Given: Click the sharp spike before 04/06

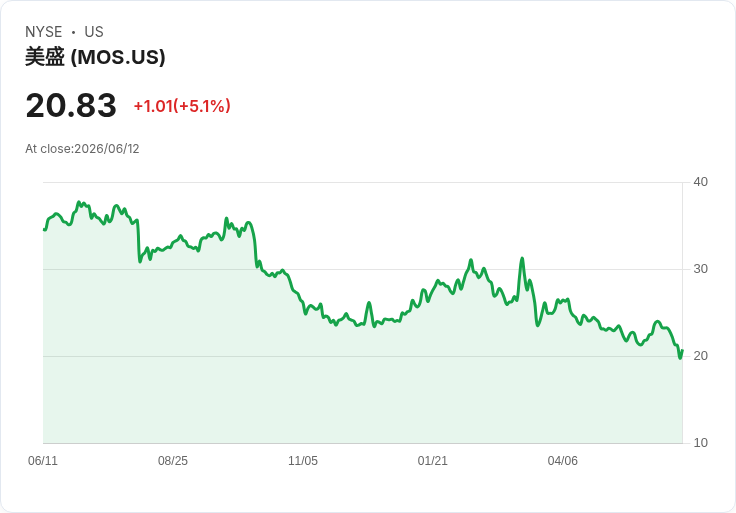Looking at the screenshot, I should (x=522, y=258).
